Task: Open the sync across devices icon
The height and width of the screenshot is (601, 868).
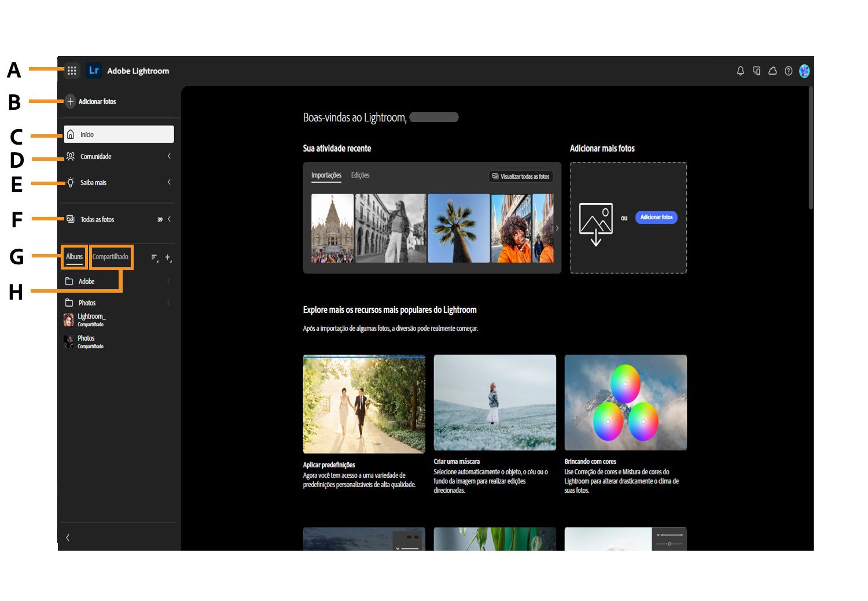Action: pos(756,71)
